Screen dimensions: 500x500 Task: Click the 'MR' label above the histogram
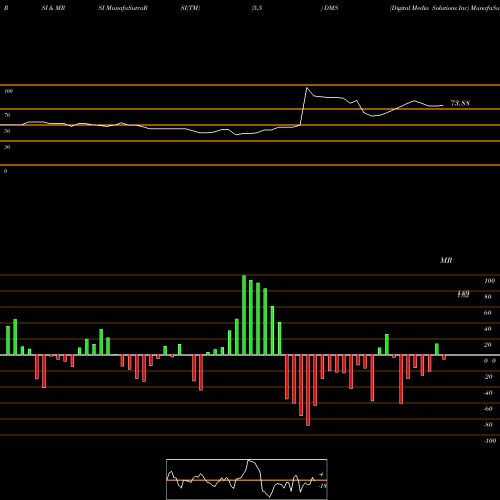click(446, 260)
